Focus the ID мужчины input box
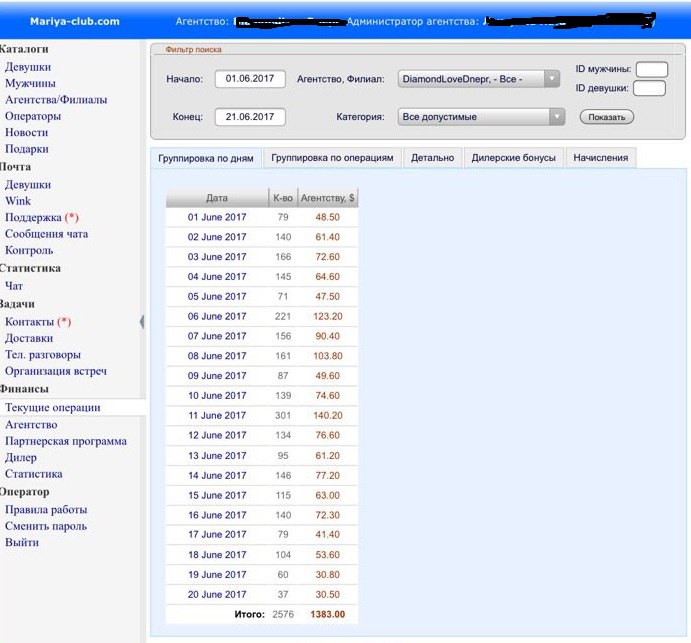The width and height of the screenshot is (691, 643). (651, 69)
